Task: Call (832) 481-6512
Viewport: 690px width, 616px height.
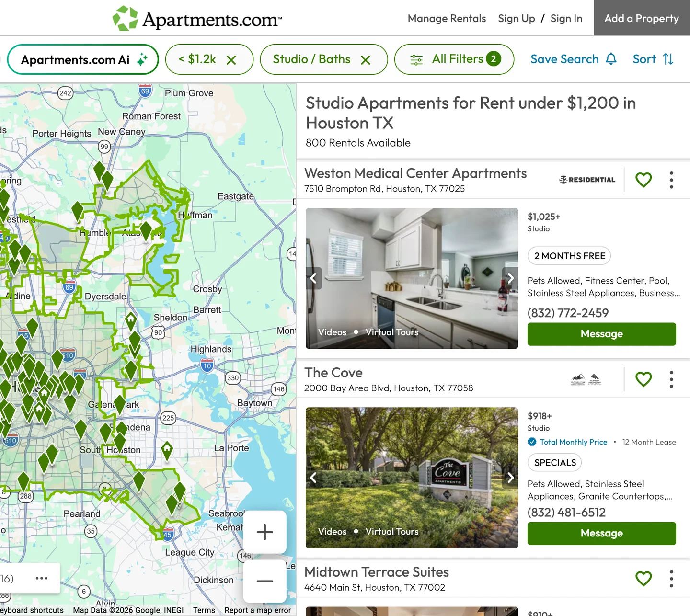Action: pos(566,513)
